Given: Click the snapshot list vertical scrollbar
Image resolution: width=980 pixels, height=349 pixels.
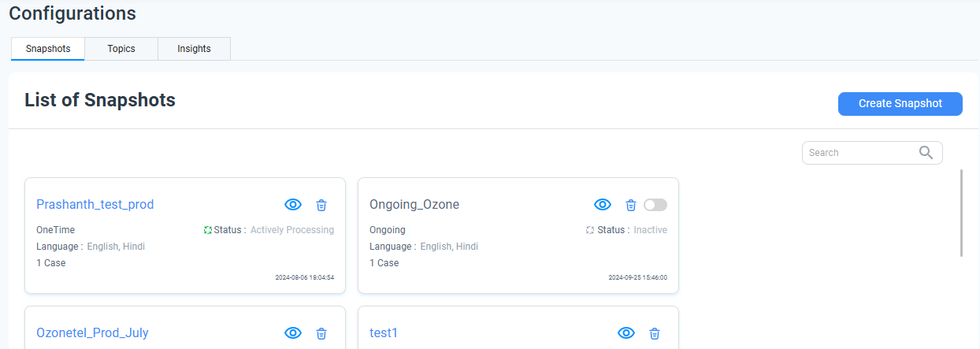Looking at the screenshot, I should point(961,213).
